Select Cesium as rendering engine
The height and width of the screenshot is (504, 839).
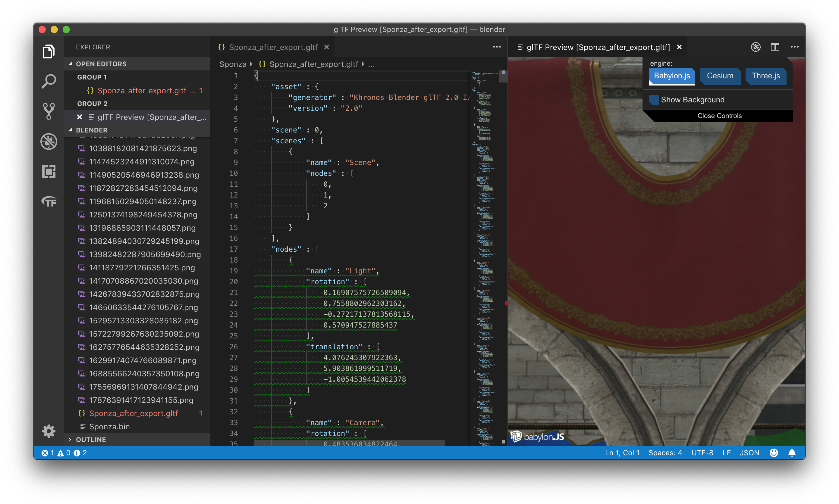click(720, 76)
